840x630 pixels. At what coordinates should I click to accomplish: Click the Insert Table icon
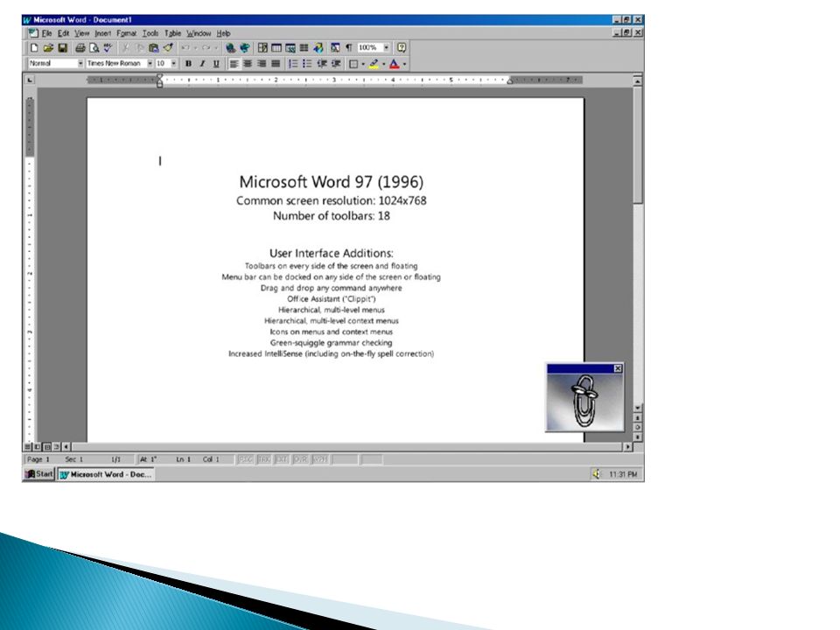pyautogui.click(x=276, y=47)
